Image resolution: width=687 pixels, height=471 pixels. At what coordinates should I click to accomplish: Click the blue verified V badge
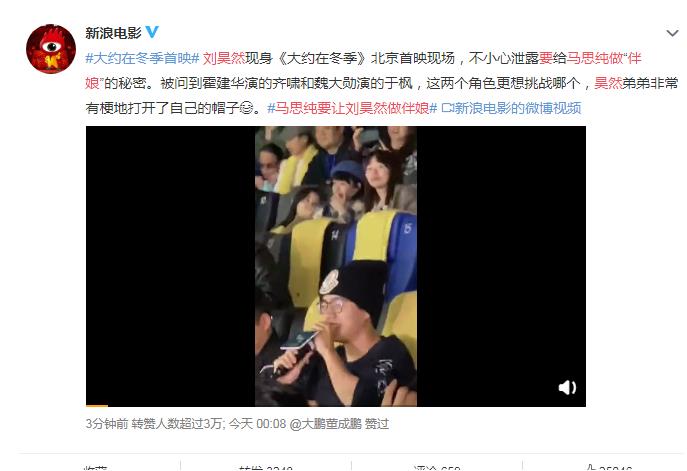(152, 32)
